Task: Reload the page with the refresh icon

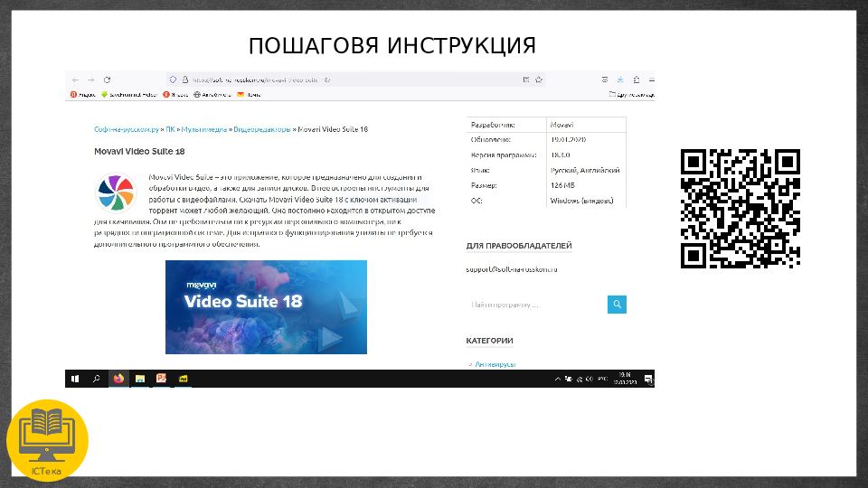Action: coord(107,80)
